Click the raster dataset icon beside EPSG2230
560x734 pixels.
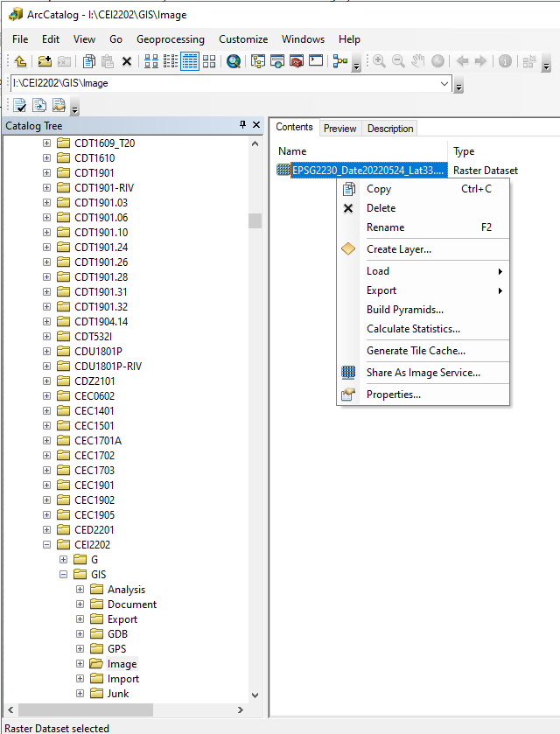pyautogui.click(x=283, y=170)
